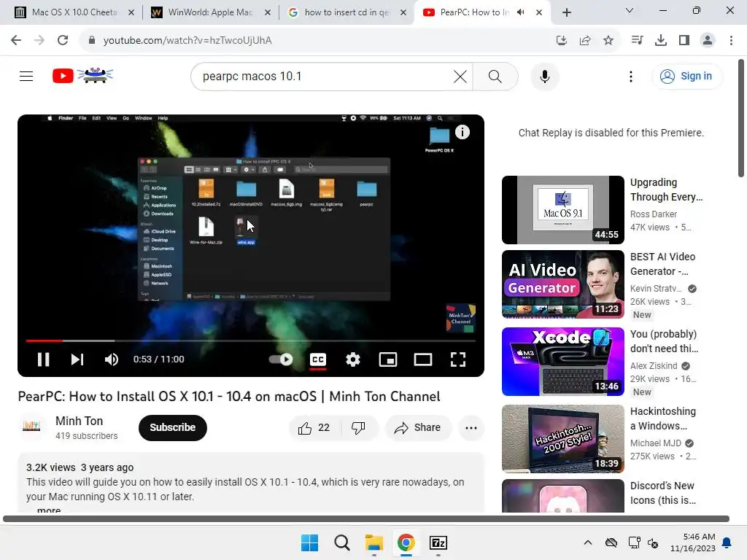The width and height of the screenshot is (747, 560).
Task: Open a new browser tab
Action: pos(566,12)
